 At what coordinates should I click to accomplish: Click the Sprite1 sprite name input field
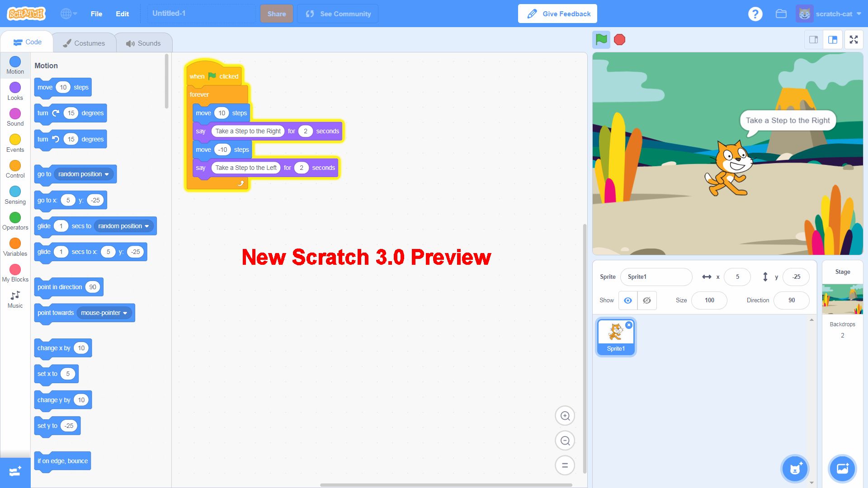[656, 277]
